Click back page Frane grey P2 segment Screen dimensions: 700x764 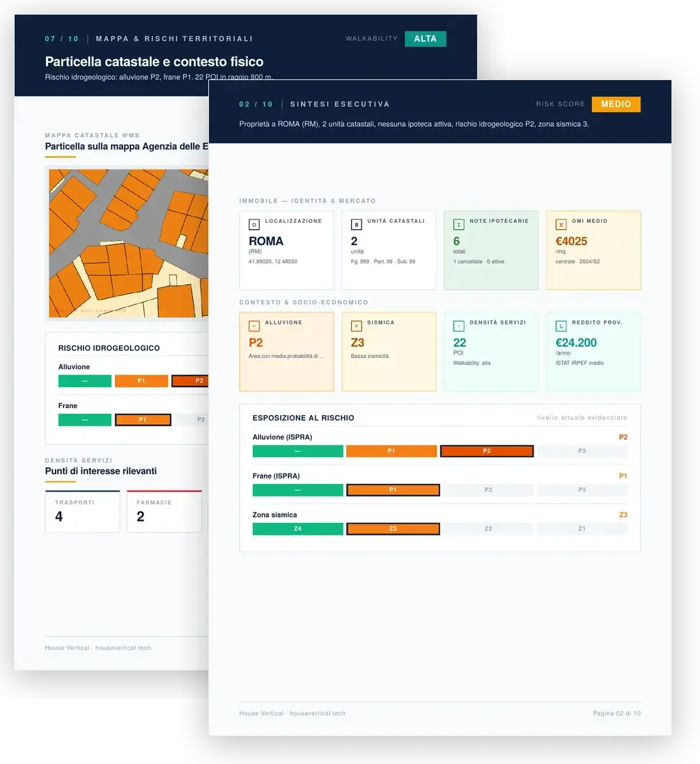[192, 419]
